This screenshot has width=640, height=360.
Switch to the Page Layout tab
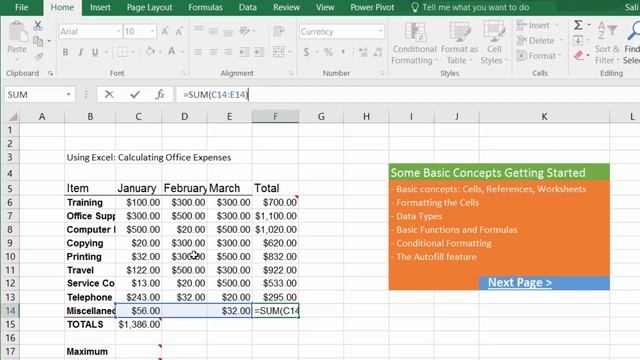149,7
